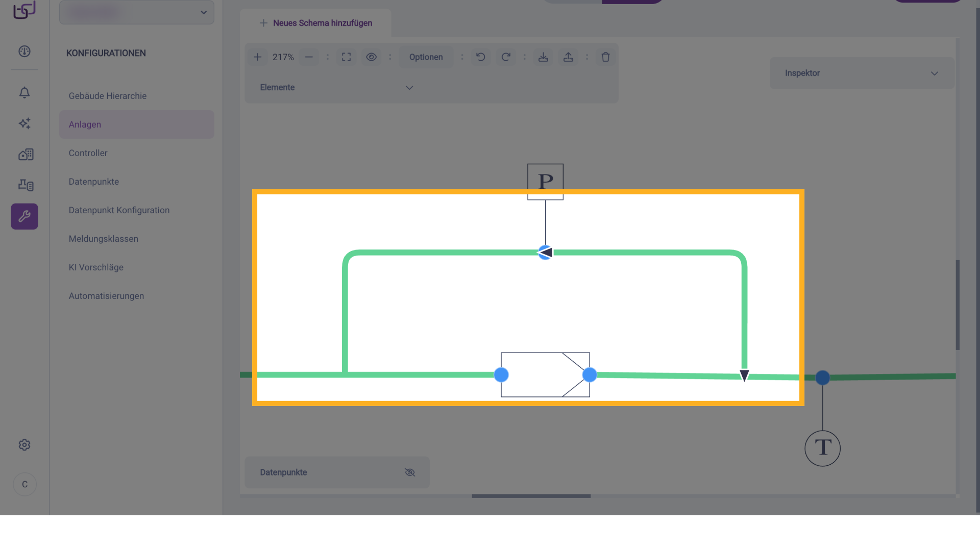Toggle Datenpunkte panel hidden-eye icon
Image resolution: width=980 pixels, height=551 pixels.
pyautogui.click(x=409, y=472)
